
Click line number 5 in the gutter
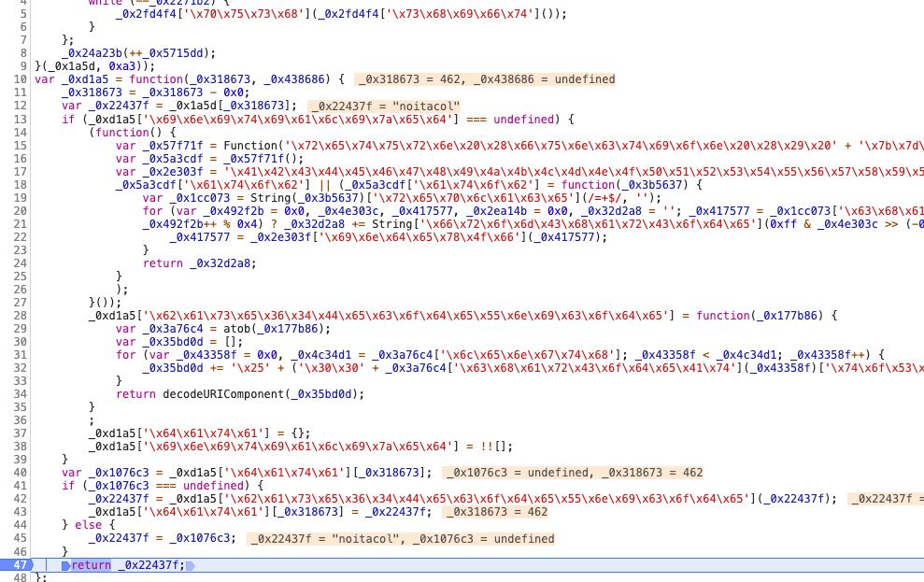[23, 14]
